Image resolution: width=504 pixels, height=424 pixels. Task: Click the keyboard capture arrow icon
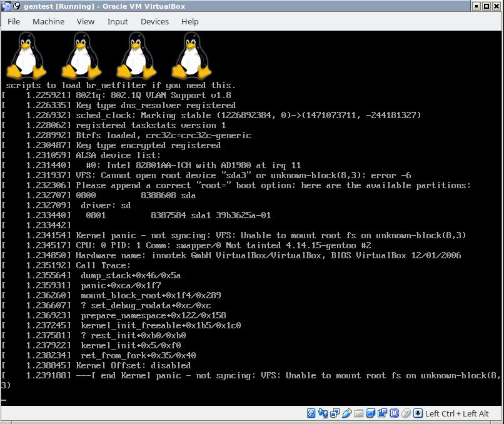point(418,413)
